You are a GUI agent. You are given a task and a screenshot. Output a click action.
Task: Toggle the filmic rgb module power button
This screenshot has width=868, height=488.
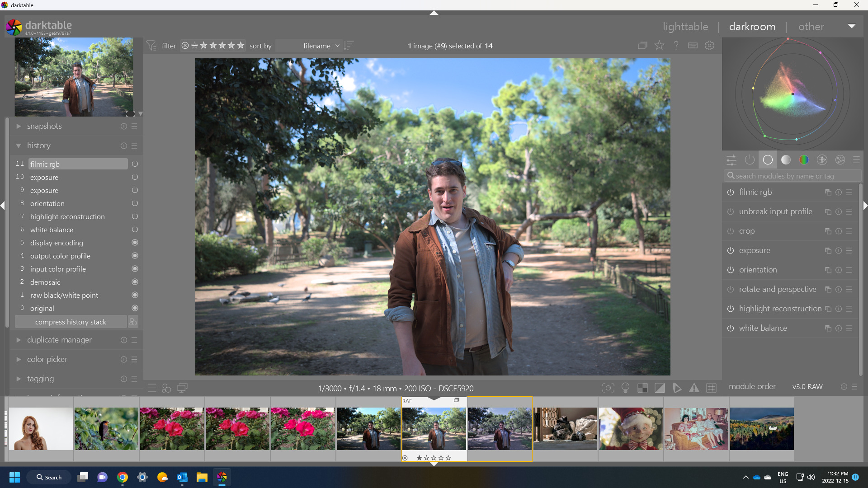731,192
